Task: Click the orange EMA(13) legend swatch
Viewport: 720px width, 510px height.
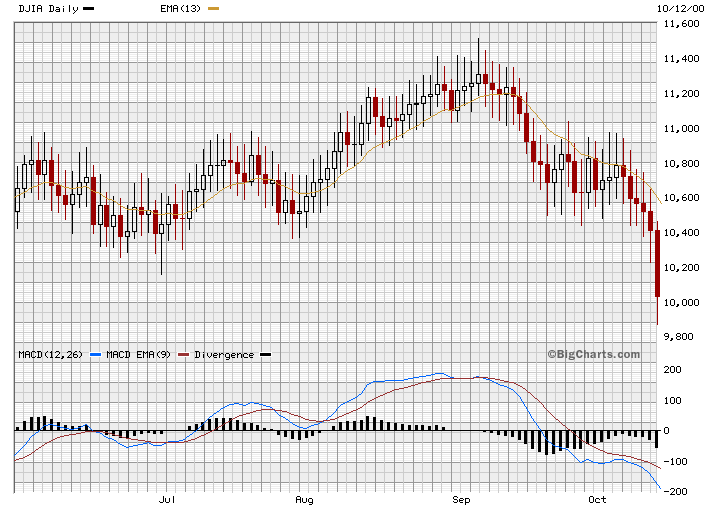Action: pyautogui.click(x=212, y=8)
